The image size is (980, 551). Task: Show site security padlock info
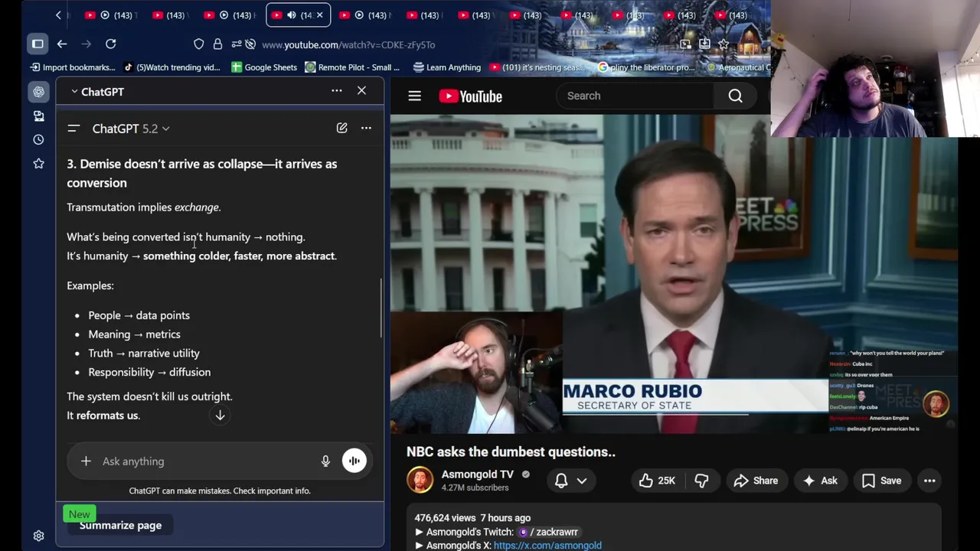click(x=217, y=44)
